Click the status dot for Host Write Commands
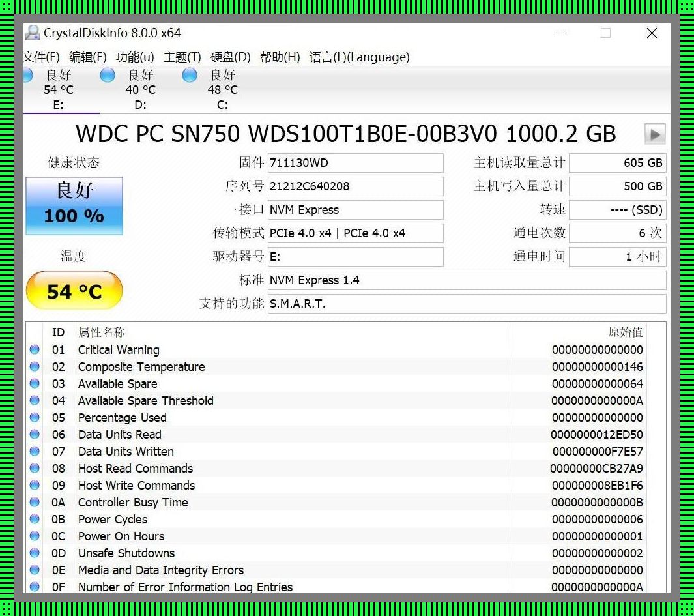Image resolution: width=694 pixels, height=616 pixels. [x=35, y=485]
